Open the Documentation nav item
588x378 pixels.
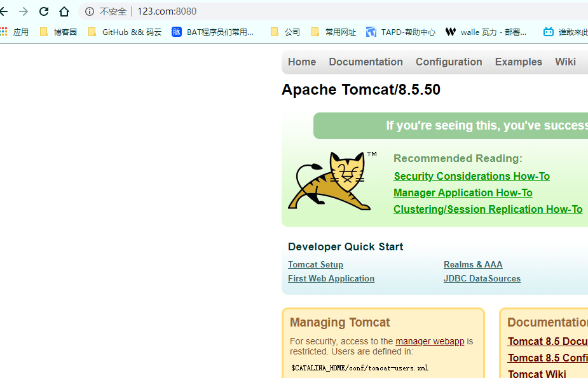click(366, 62)
